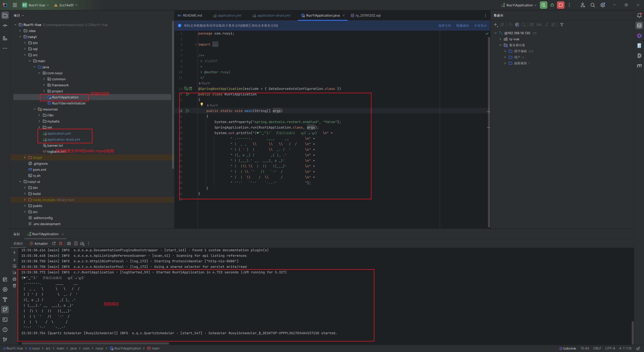Click console horizontal scrollbar
Image resolution: width=644 pixels, height=352 pixels.
pyautogui.click(x=95, y=343)
